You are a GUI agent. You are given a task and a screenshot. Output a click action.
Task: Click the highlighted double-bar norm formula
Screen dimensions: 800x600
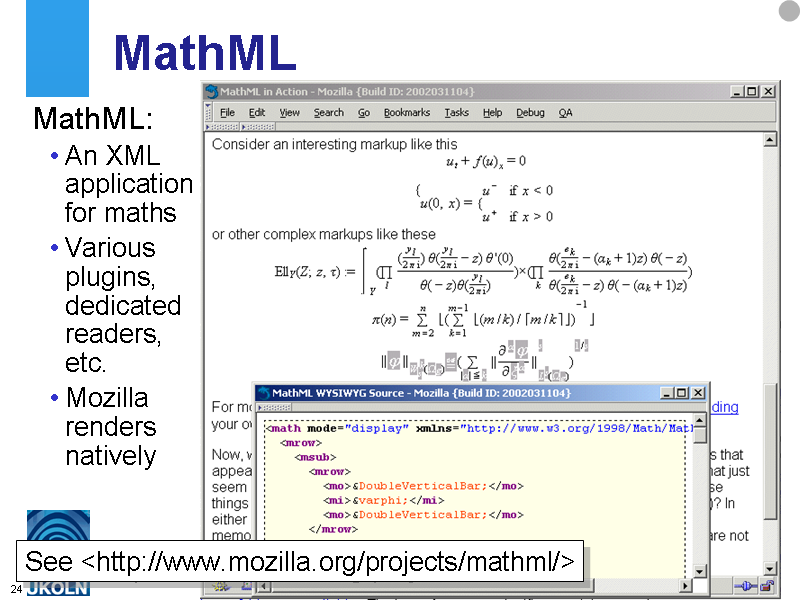[x=485, y=361]
